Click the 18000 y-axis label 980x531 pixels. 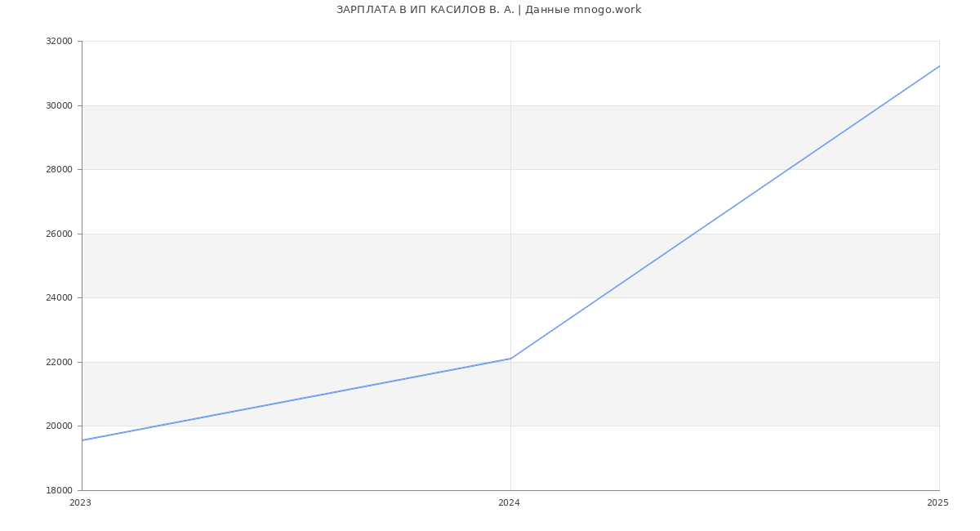pyautogui.click(x=59, y=490)
